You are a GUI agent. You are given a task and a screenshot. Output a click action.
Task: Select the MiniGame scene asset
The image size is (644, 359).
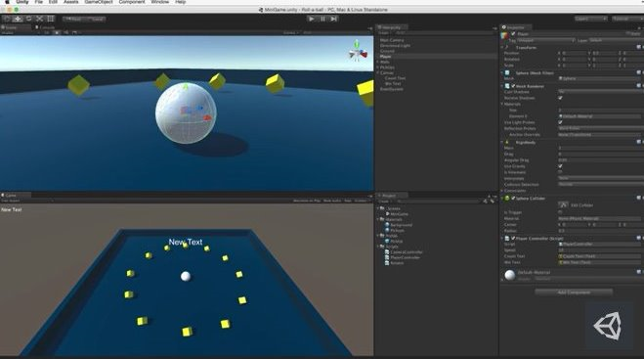coord(400,214)
